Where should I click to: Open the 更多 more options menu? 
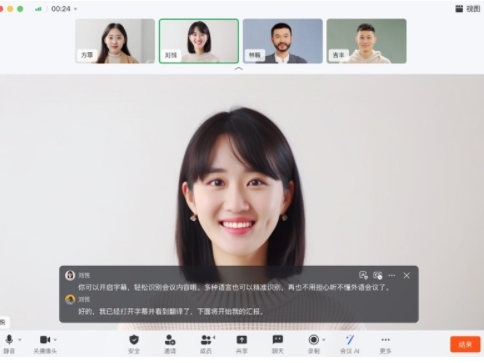pos(385,340)
